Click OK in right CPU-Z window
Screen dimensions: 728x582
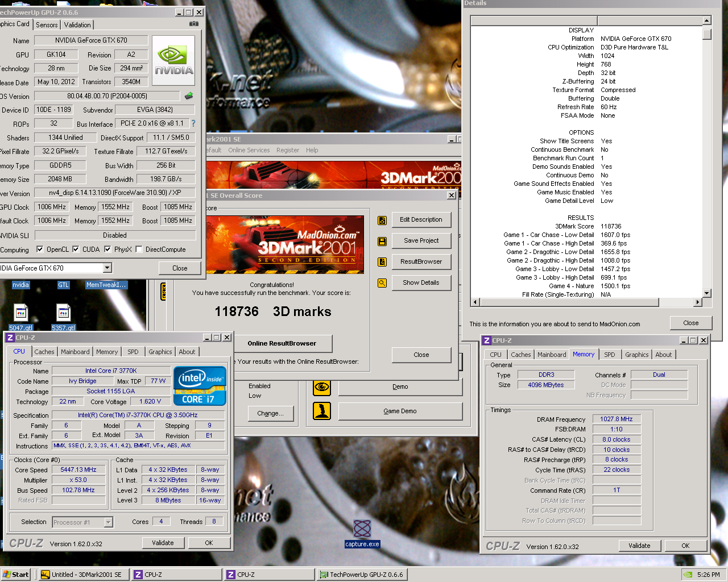pyautogui.click(x=685, y=546)
